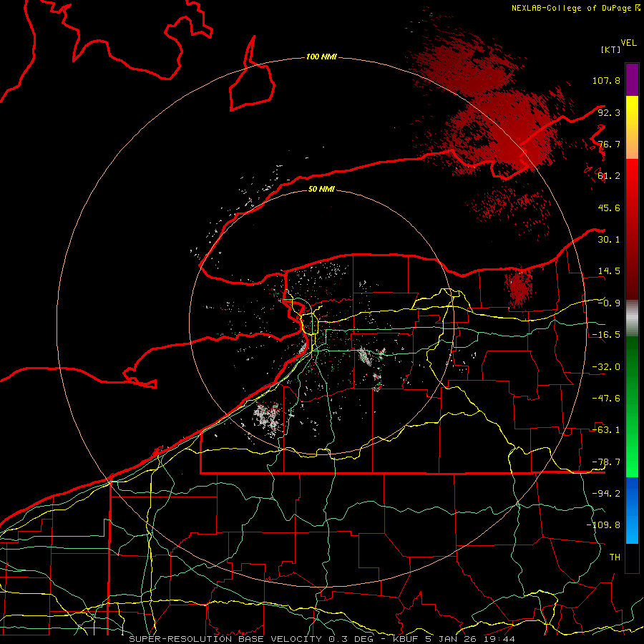Select the 14.5 legend value
Image resolution: width=644 pixels, height=644 pixels.
pyautogui.click(x=609, y=271)
